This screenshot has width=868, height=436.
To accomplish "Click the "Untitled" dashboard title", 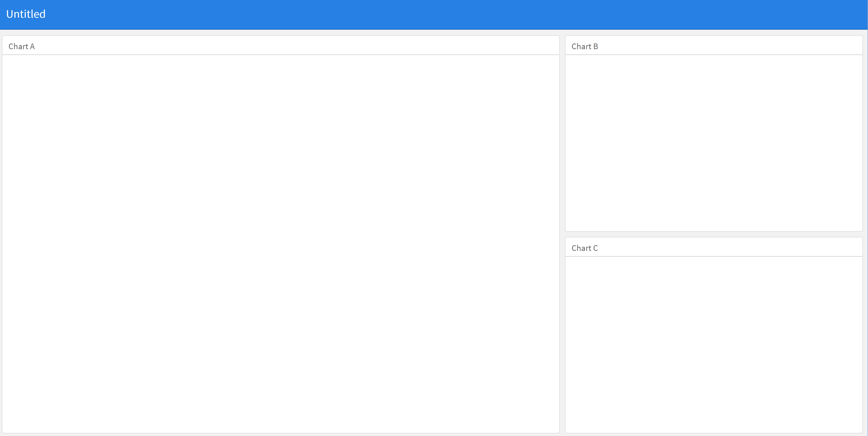I will coord(26,14).
